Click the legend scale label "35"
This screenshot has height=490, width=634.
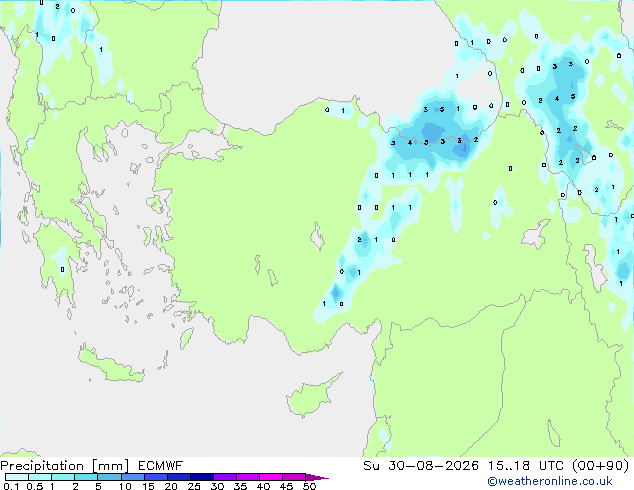tap(240, 486)
